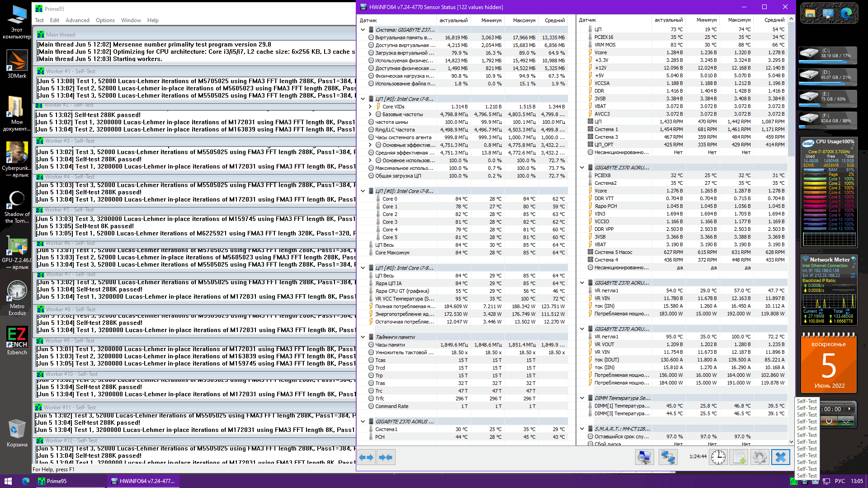Open the taskbar clock showing 13:05
868x488 pixels.
(857, 481)
